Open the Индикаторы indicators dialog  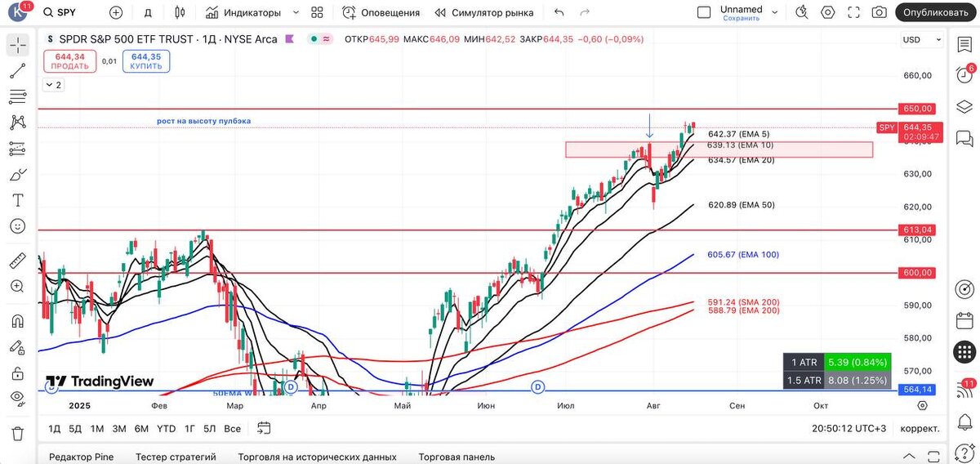[x=243, y=12]
